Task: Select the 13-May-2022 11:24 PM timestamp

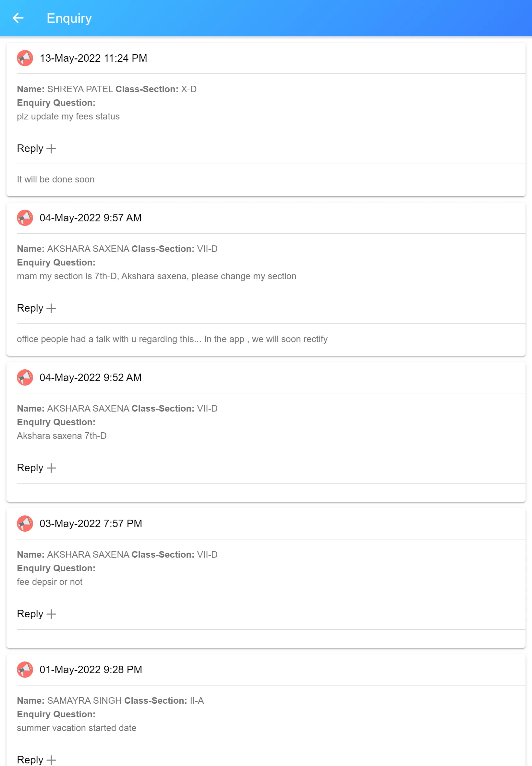Action: point(93,58)
